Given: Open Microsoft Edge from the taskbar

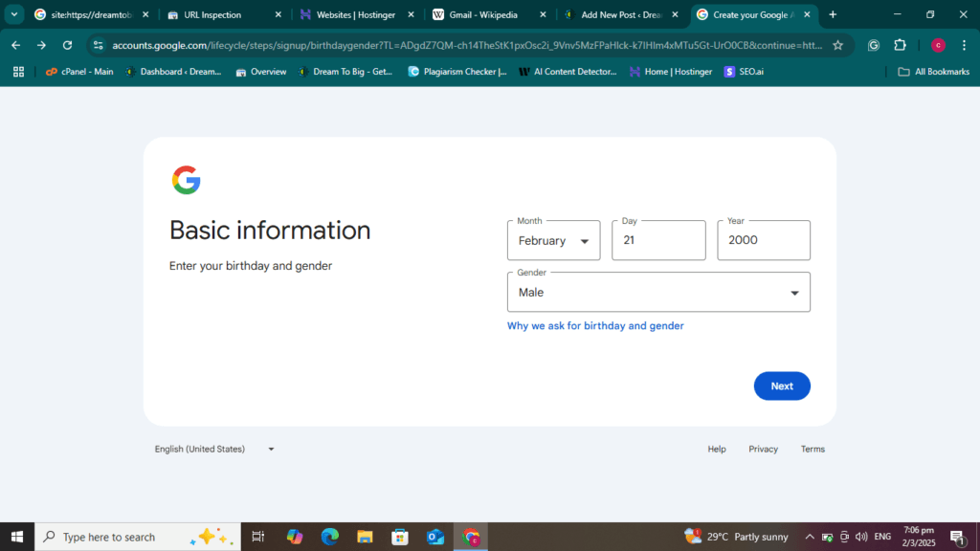Looking at the screenshot, I should pos(329,537).
